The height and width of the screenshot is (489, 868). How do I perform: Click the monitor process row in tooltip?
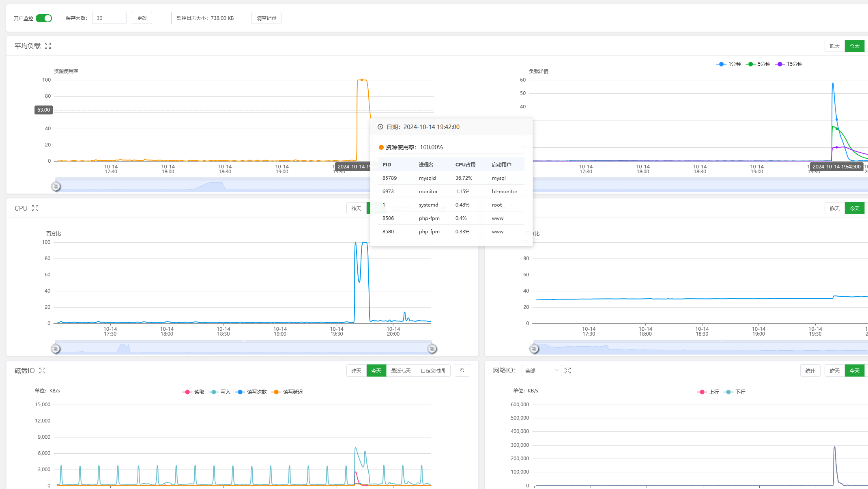pos(451,192)
